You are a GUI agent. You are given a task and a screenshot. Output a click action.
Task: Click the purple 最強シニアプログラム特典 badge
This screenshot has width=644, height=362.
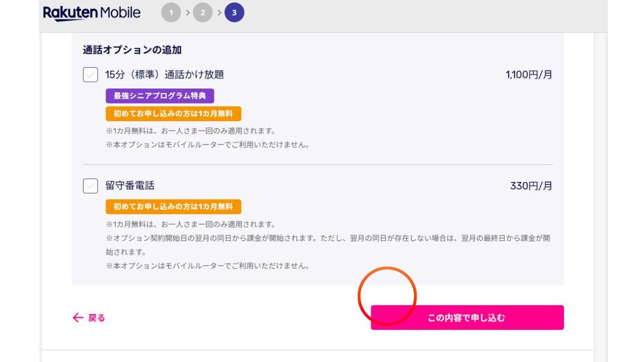160,96
